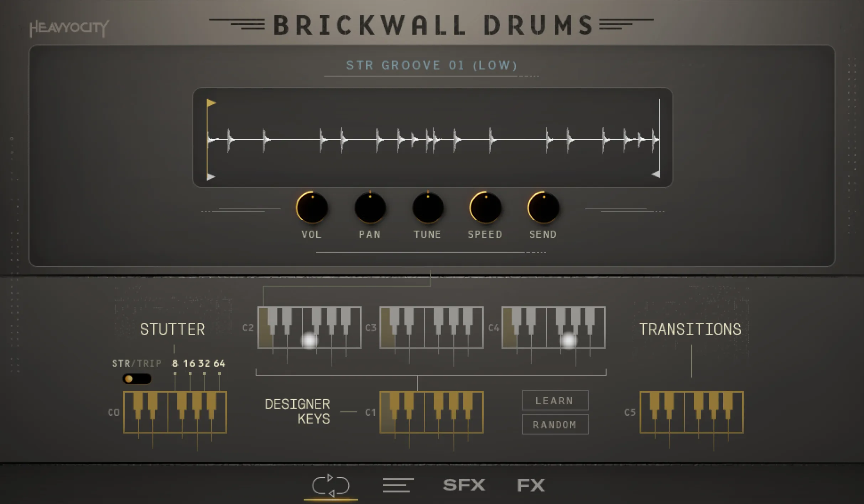Screen dimensions: 864x504
Task: Open the loop page with circular arrows icon
Action: [331, 485]
